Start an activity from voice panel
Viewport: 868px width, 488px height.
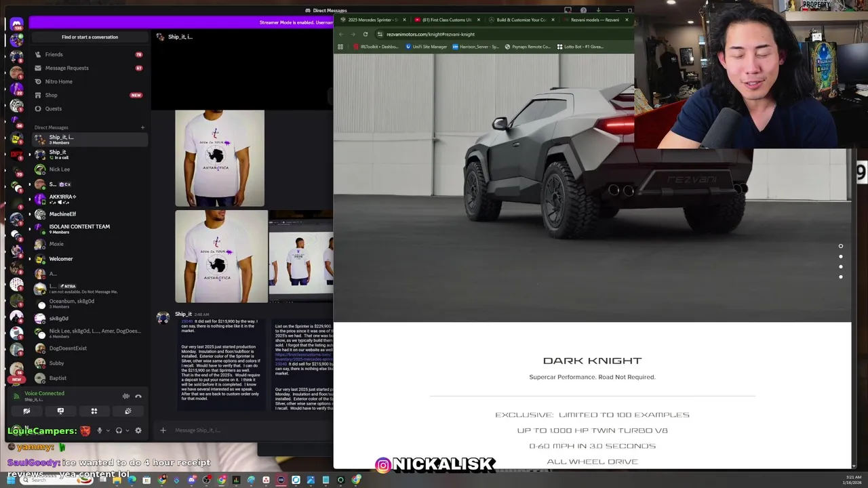coord(94,411)
